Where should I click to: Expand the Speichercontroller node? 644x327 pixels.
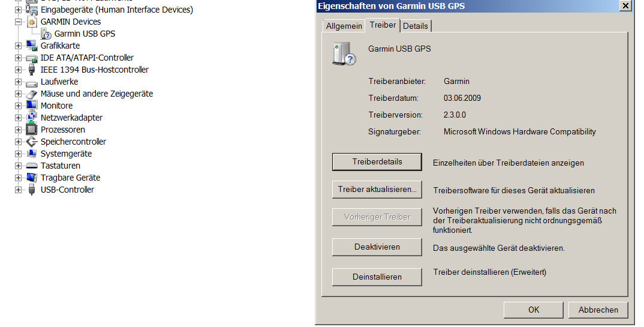pyautogui.click(x=18, y=142)
